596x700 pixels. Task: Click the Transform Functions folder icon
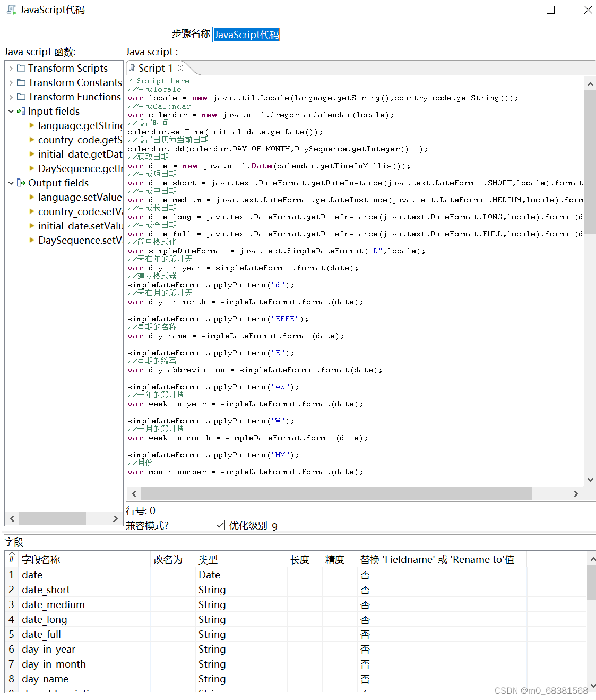point(21,97)
